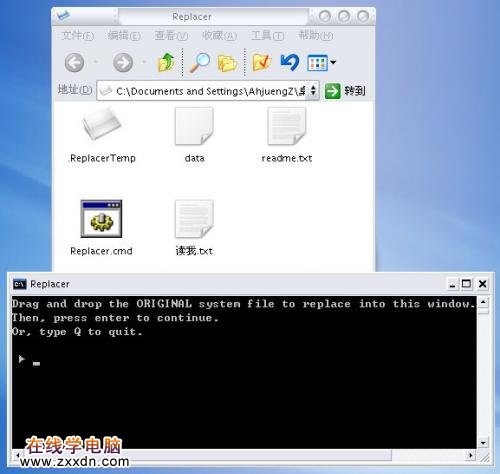Click console vertical scrollbar up arrow
Viewport: 500px width, 474px height.
pos(483,302)
